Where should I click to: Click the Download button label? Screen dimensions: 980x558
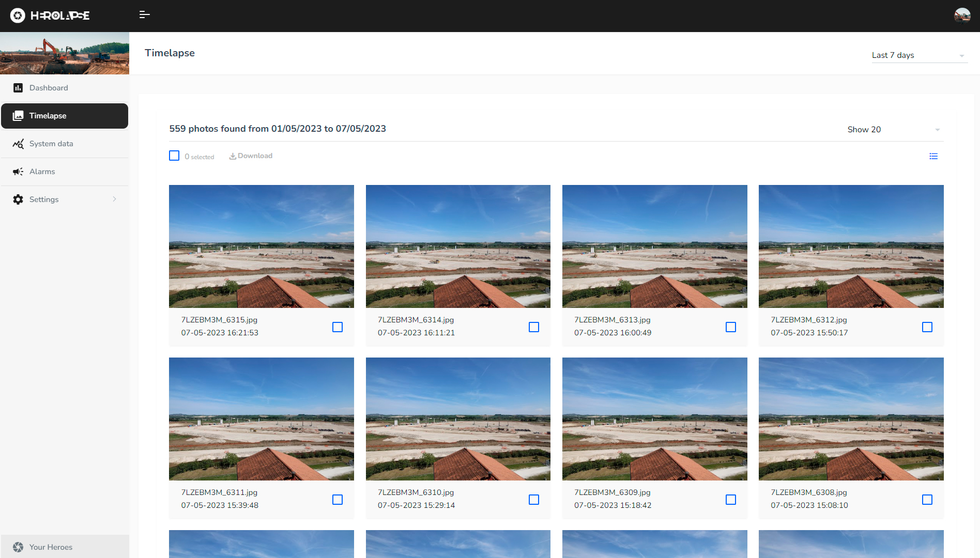click(255, 156)
